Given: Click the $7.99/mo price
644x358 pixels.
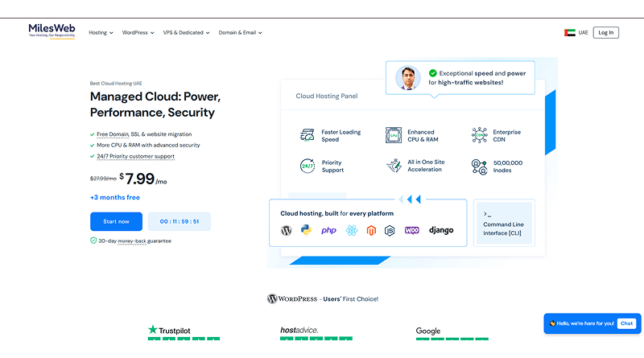Looking at the screenshot, I should 143,179.
